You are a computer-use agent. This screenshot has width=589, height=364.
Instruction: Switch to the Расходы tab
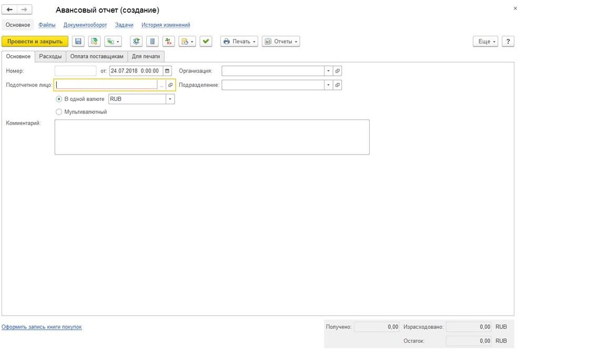[50, 56]
